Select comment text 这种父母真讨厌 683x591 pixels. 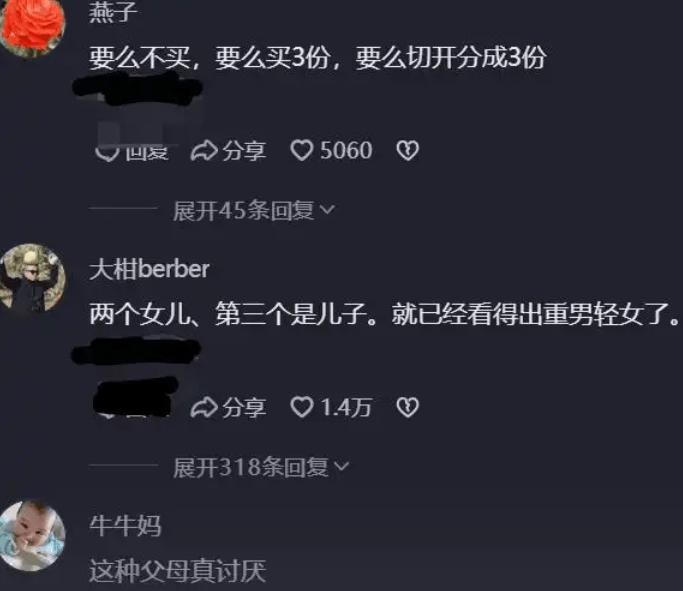pyautogui.click(x=178, y=571)
